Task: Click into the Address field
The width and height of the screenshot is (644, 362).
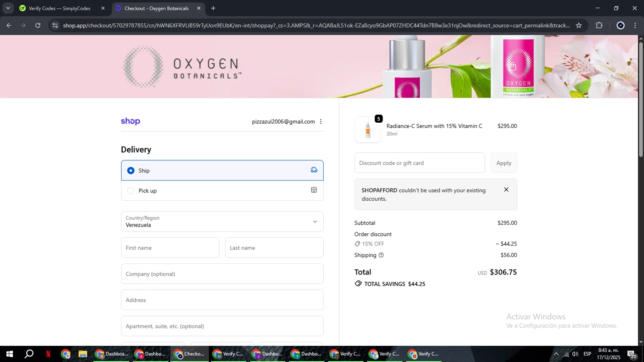Action: click(222, 300)
